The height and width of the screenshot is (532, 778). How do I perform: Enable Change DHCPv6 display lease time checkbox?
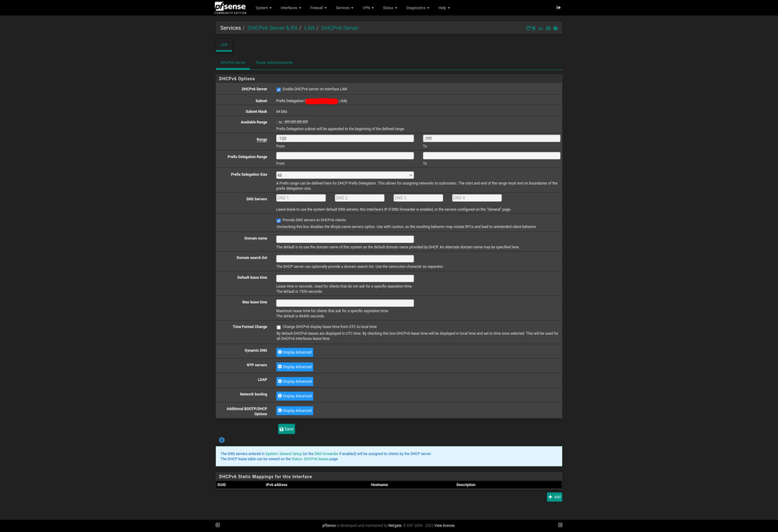[279, 327]
